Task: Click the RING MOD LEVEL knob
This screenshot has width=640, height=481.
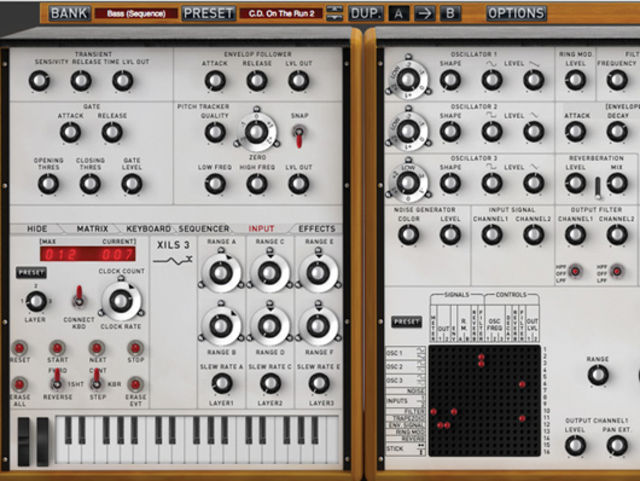Action: [x=575, y=80]
